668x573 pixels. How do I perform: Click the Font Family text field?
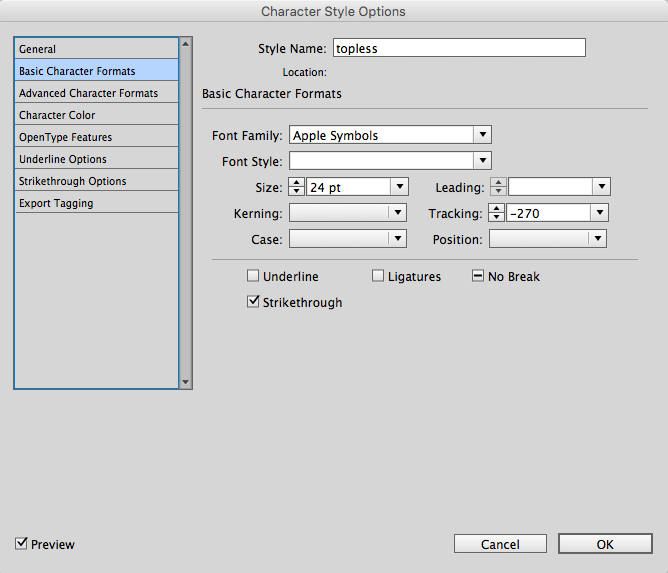click(381, 135)
